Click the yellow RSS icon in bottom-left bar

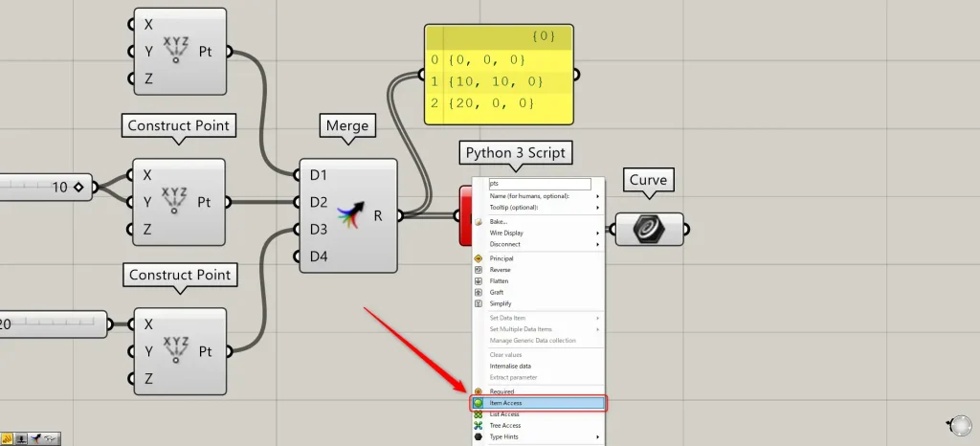click(8, 438)
